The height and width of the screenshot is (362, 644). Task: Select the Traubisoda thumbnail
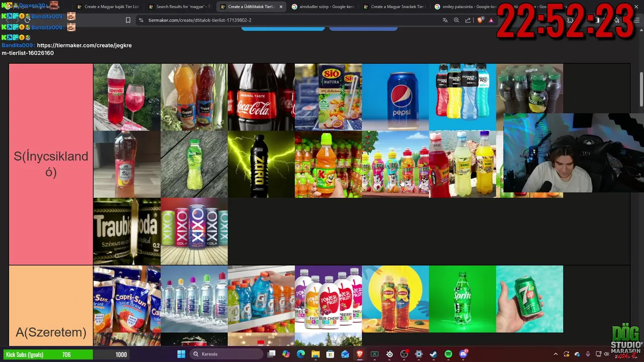click(127, 231)
